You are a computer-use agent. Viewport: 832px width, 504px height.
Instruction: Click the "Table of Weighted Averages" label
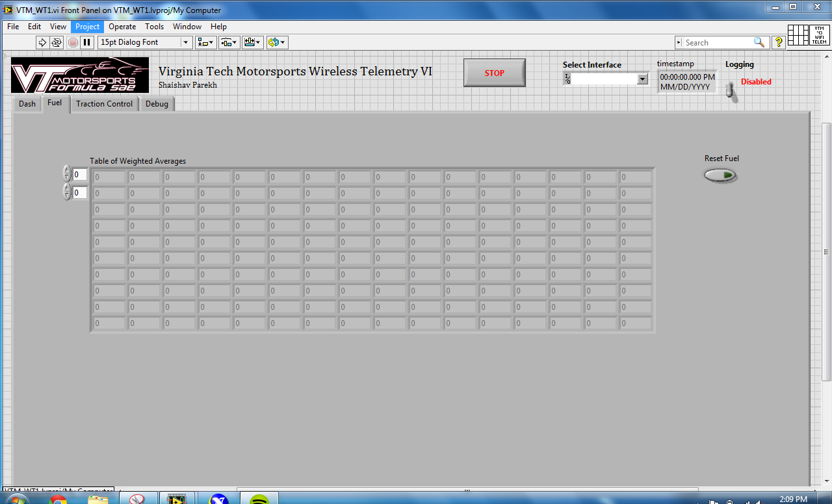pos(138,161)
